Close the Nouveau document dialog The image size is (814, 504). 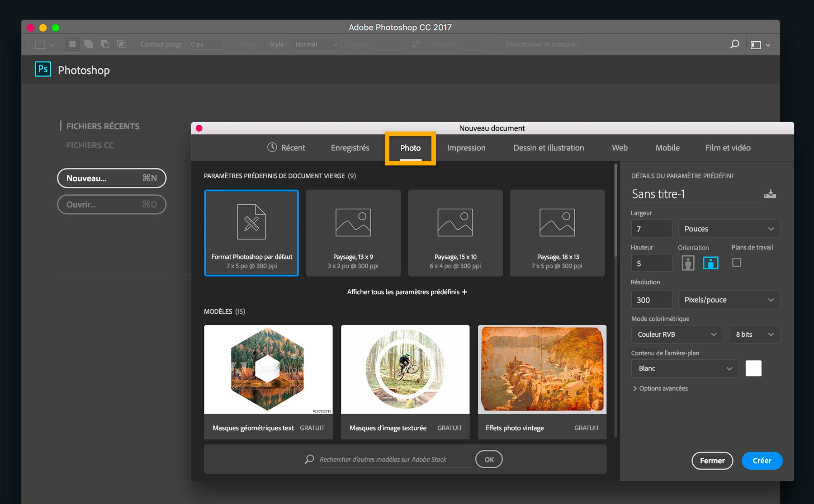[x=199, y=128]
